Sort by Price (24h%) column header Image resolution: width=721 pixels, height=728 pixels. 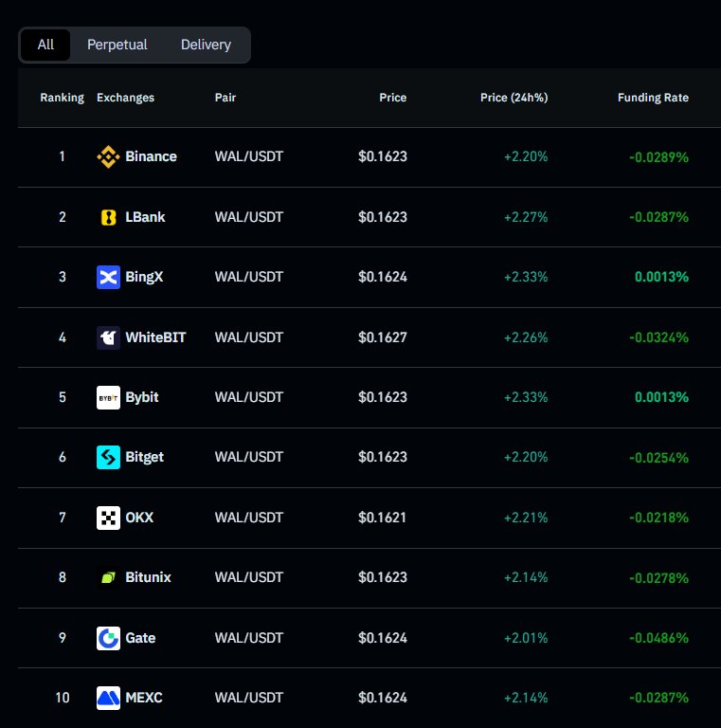(514, 98)
